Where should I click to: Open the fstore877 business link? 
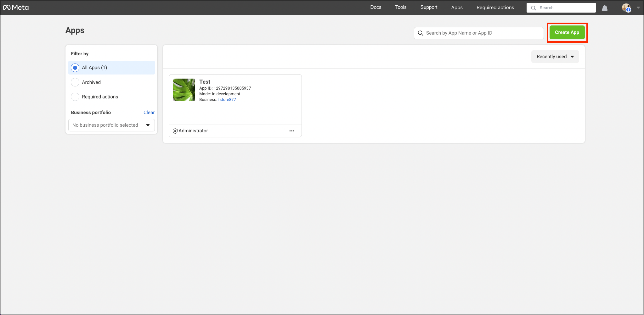(227, 100)
